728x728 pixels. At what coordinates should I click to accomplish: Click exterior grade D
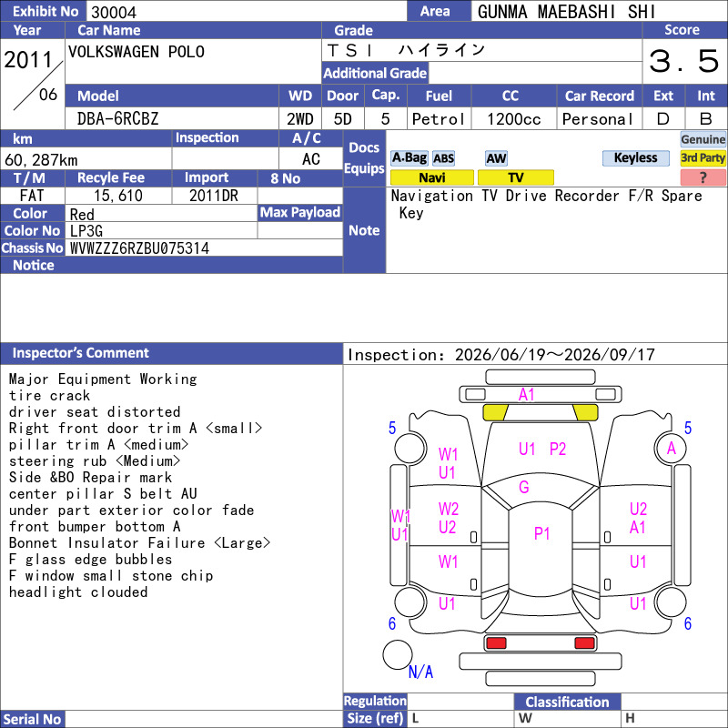[663, 119]
